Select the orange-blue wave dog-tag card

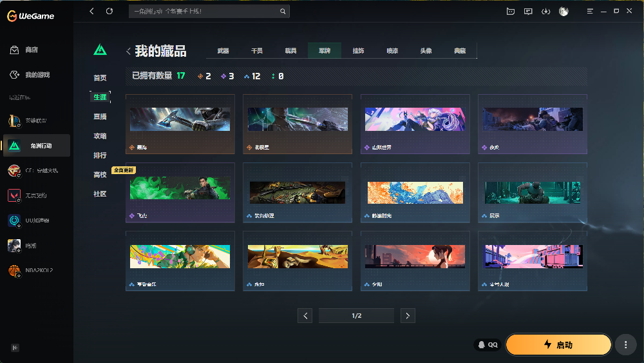click(415, 192)
